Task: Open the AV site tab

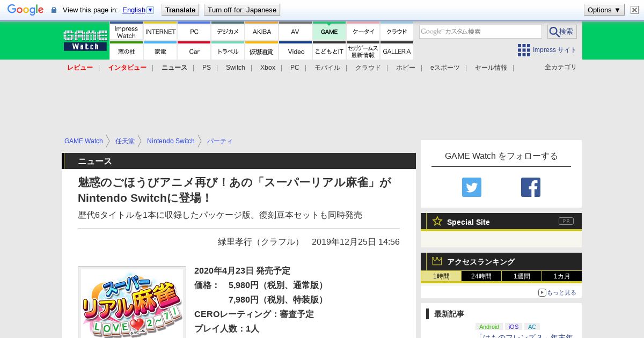Action: pyautogui.click(x=295, y=32)
